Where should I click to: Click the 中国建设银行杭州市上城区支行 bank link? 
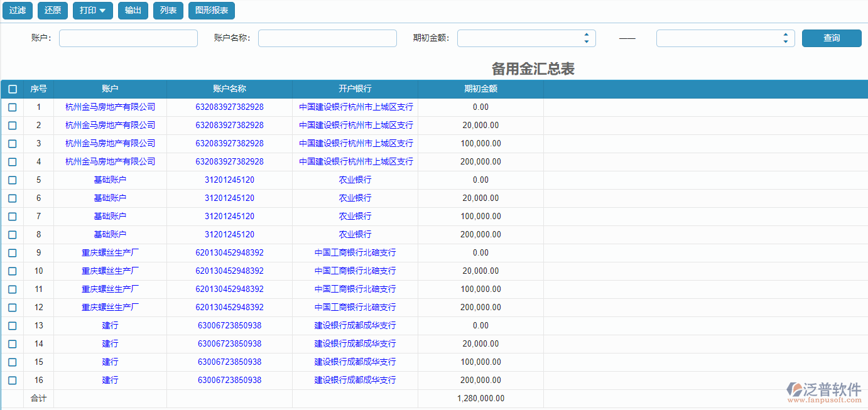(x=355, y=107)
